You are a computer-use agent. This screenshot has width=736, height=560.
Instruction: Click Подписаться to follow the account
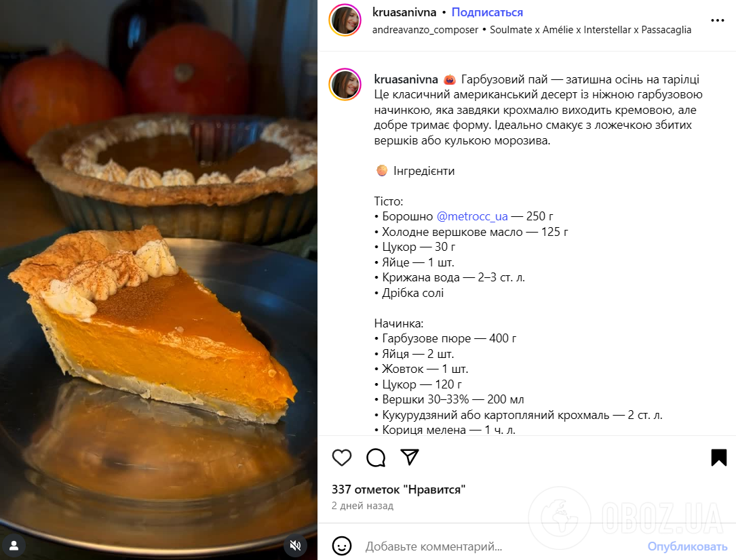click(x=487, y=12)
